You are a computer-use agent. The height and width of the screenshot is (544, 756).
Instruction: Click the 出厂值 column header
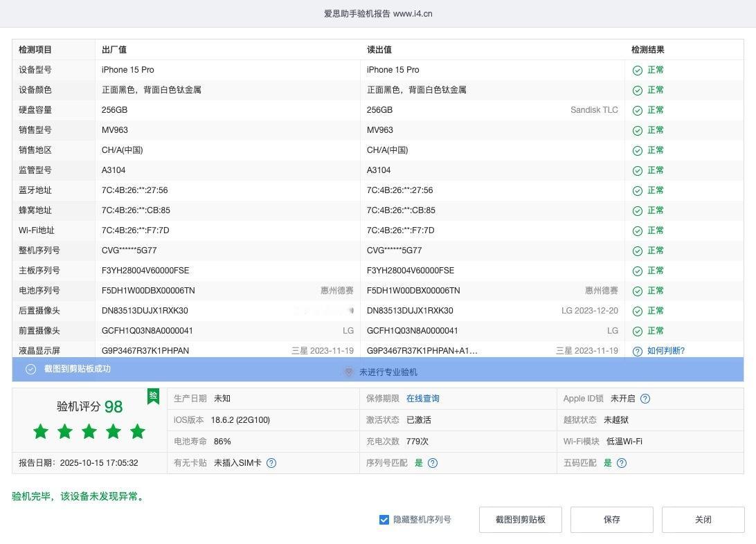pos(114,50)
